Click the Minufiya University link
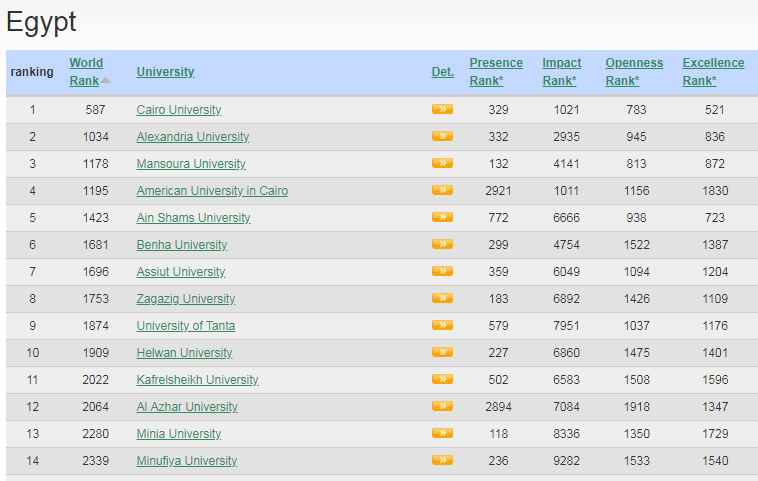This screenshot has height=481, width=758. point(187,461)
